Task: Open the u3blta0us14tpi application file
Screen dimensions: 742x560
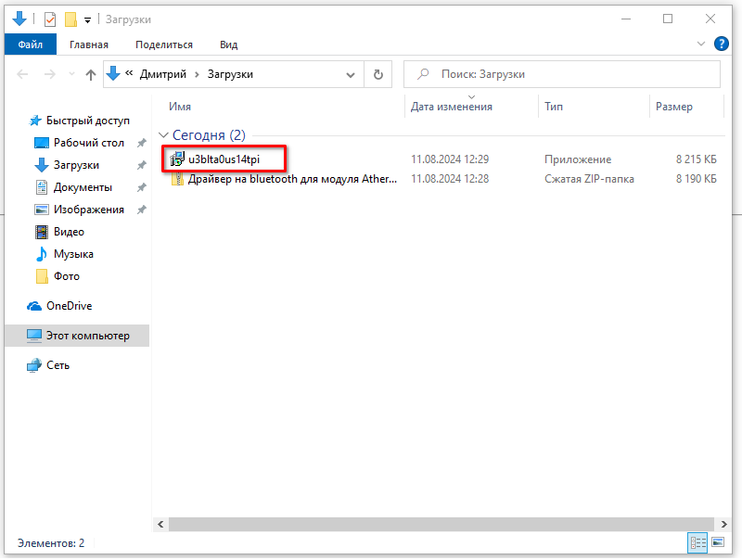Action: (224, 159)
